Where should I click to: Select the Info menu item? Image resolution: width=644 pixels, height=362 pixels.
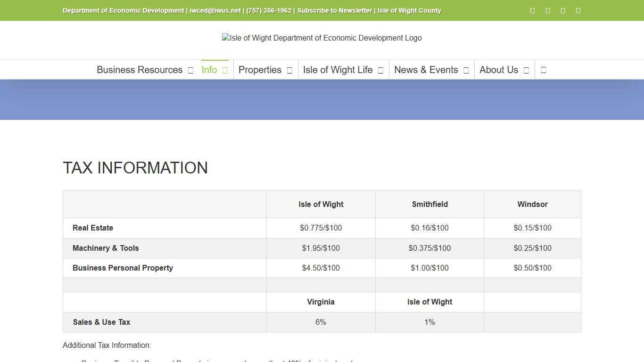[x=209, y=69]
